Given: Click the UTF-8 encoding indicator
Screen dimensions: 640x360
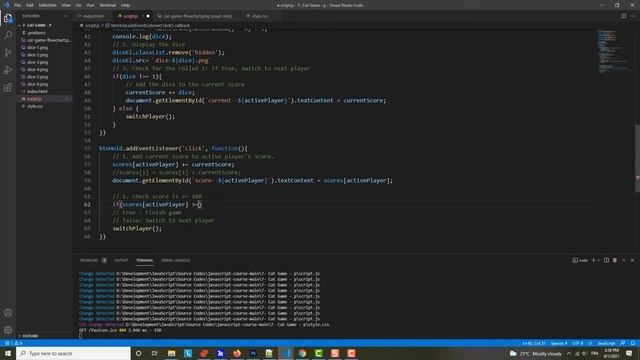Looking at the screenshot, I should point(578,343).
